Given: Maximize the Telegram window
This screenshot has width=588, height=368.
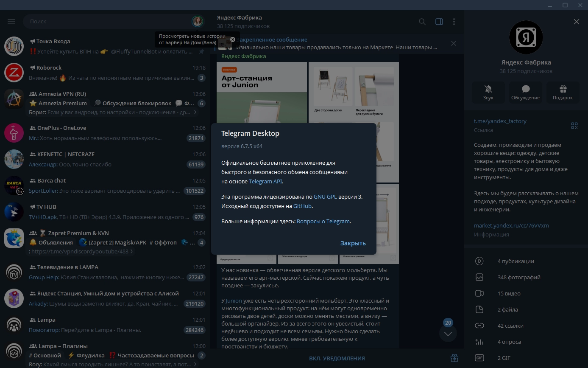Looking at the screenshot, I should point(565,5).
